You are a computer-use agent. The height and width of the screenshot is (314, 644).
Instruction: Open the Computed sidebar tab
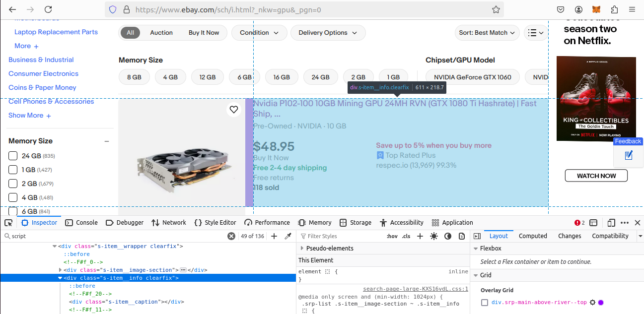coord(533,236)
